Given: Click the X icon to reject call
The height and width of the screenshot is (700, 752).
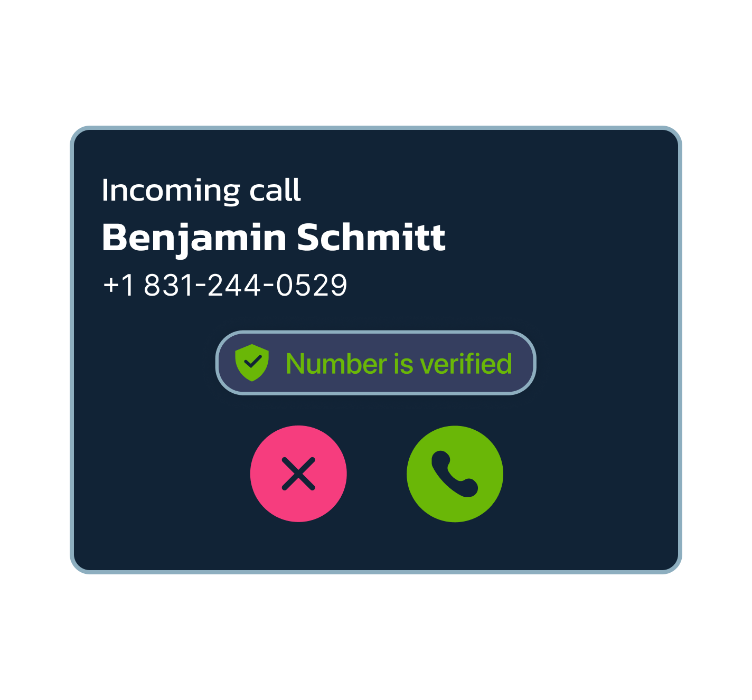Looking at the screenshot, I should [298, 474].
